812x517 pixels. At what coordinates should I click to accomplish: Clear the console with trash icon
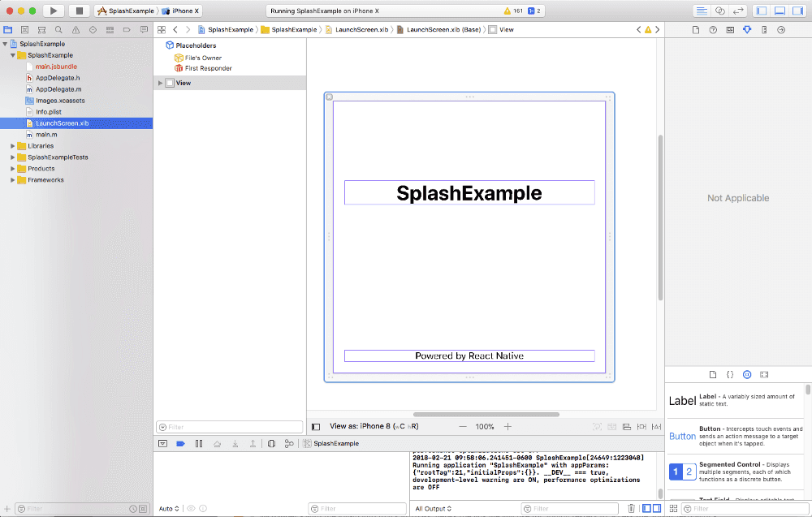coord(631,509)
